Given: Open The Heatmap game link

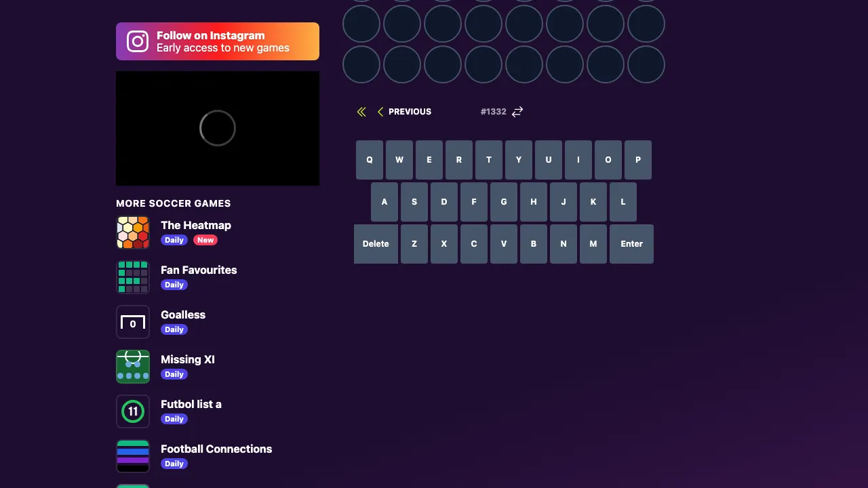Looking at the screenshot, I should [196, 225].
